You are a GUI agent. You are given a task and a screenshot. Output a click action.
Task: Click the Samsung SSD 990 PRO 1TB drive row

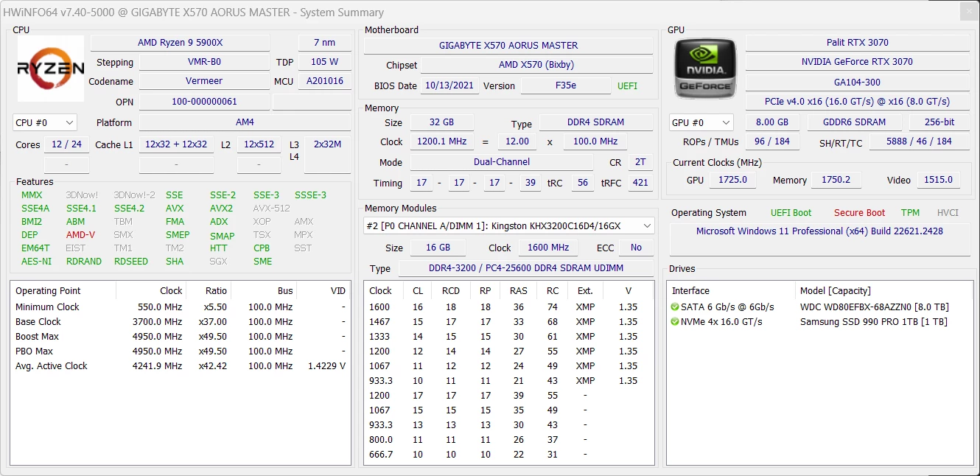(x=819, y=322)
